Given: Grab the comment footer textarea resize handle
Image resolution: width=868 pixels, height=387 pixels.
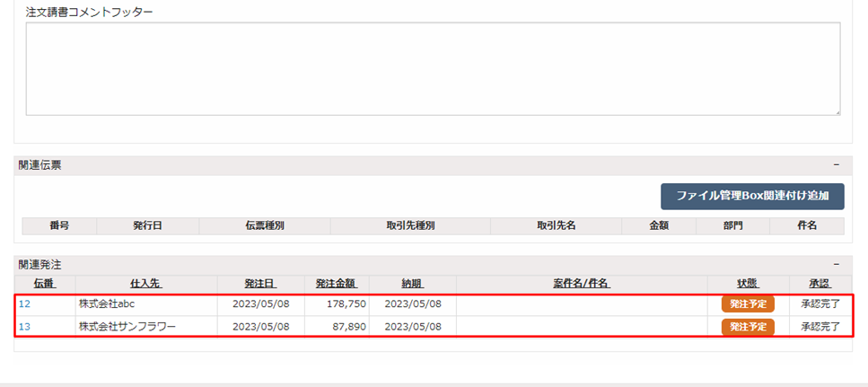Looking at the screenshot, I should click(x=837, y=112).
